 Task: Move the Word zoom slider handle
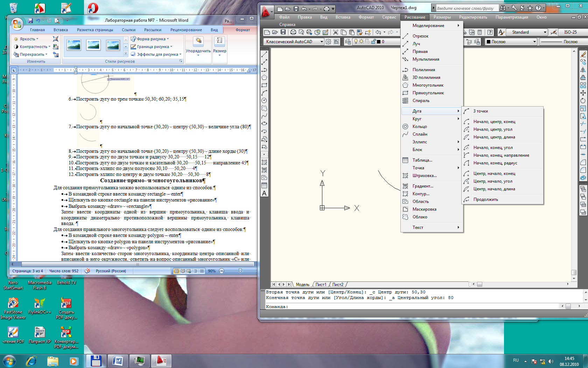click(240, 271)
